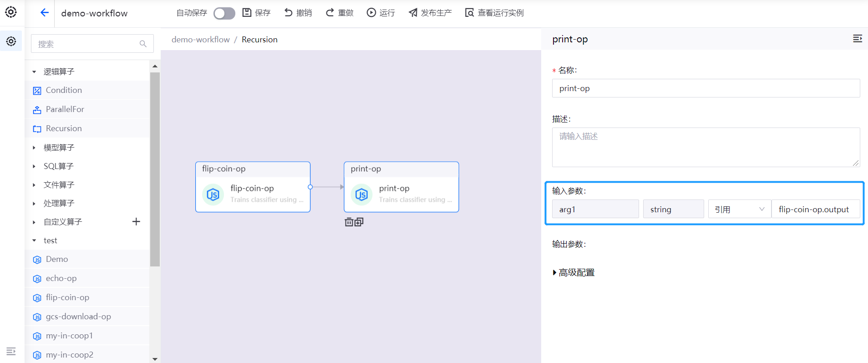This screenshot has height=363, width=868.
Task: Click the bottom-left sidebar collapse icon
Action: tap(11, 351)
